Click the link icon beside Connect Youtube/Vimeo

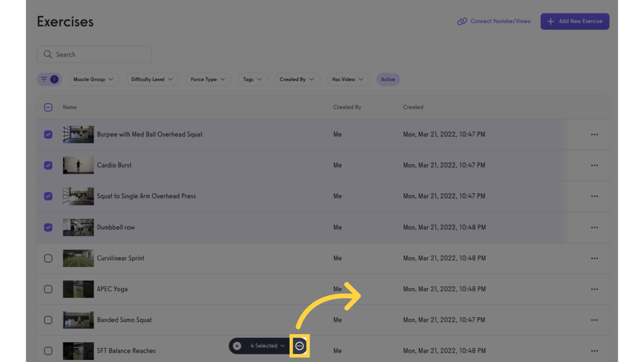[462, 21]
